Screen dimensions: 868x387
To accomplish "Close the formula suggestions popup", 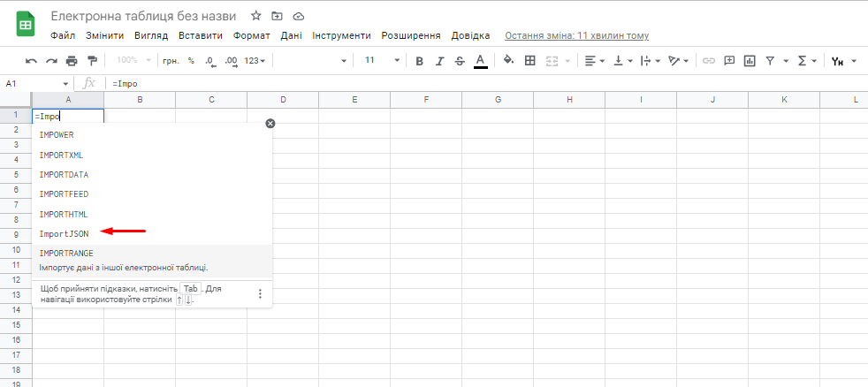I will [x=270, y=124].
